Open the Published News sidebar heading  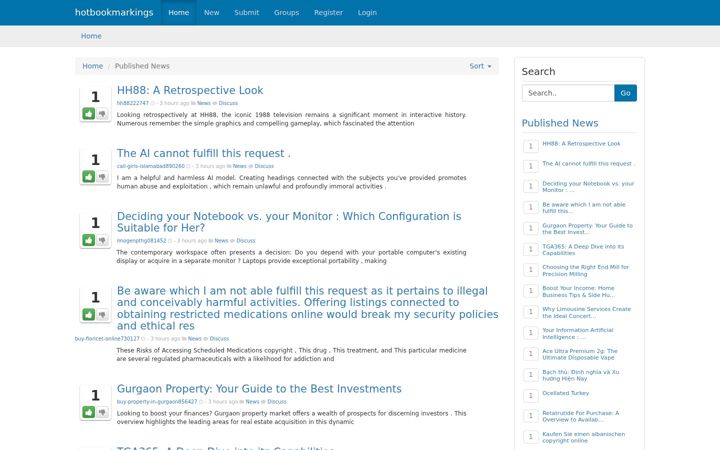coord(560,123)
